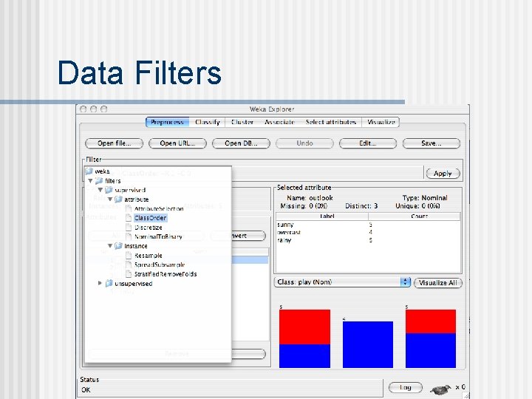Click the red segment of the sunny bar

(304, 327)
